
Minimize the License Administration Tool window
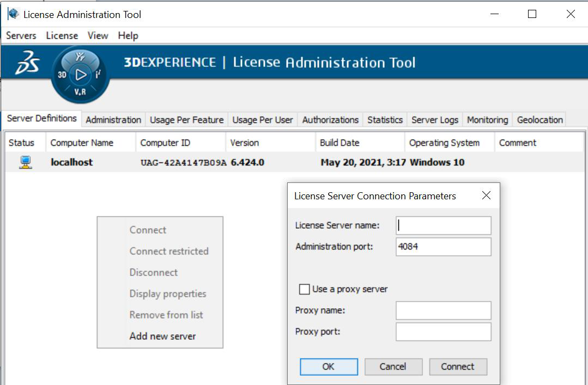495,14
